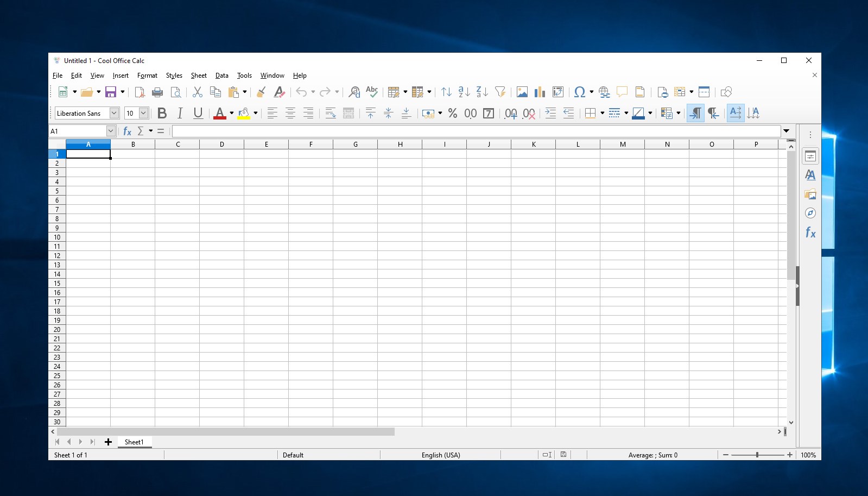868x496 pixels.
Task: Select column D header
Action: tap(222, 145)
